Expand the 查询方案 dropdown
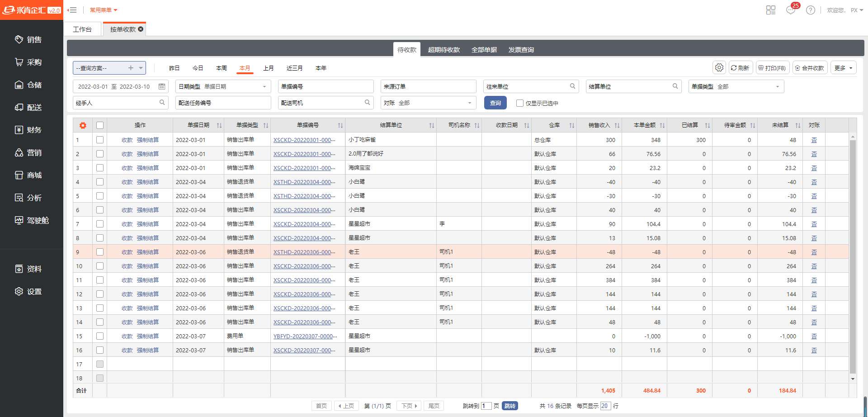 coord(141,68)
